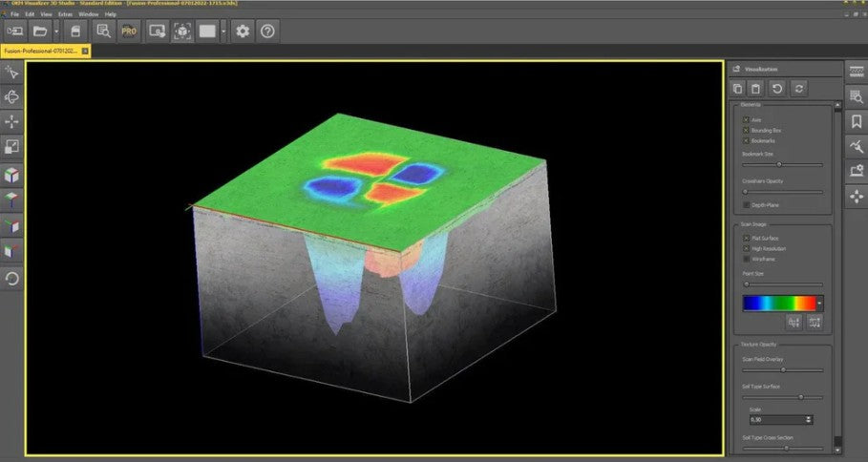Open the bookmark panel on right sidebar
Viewport: 868px width, 462px height.
point(856,121)
